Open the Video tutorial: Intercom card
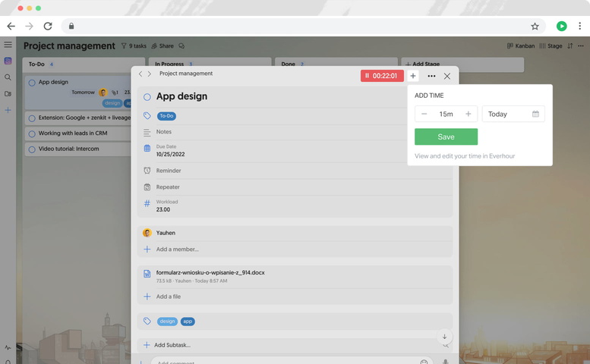Viewport: 590px width, 364px height. click(78, 149)
